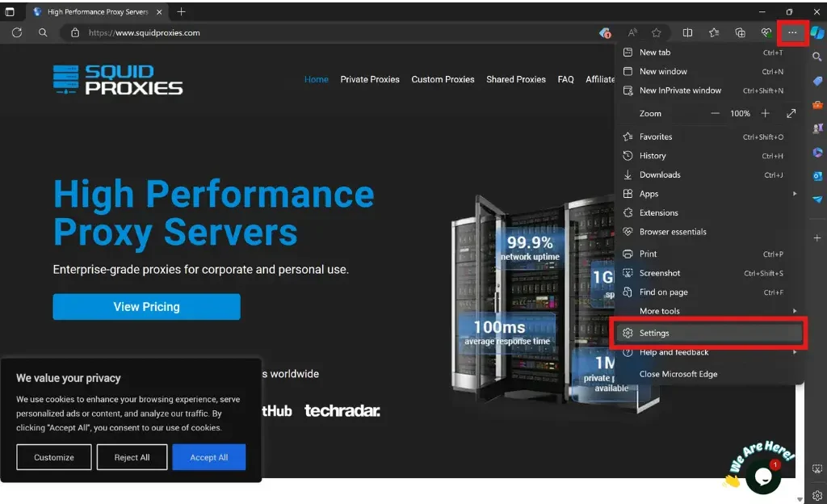The width and height of the screenshot is (827, 504).
Task: Add this page to favorites star icon
Action: click(x=656, y=32)
